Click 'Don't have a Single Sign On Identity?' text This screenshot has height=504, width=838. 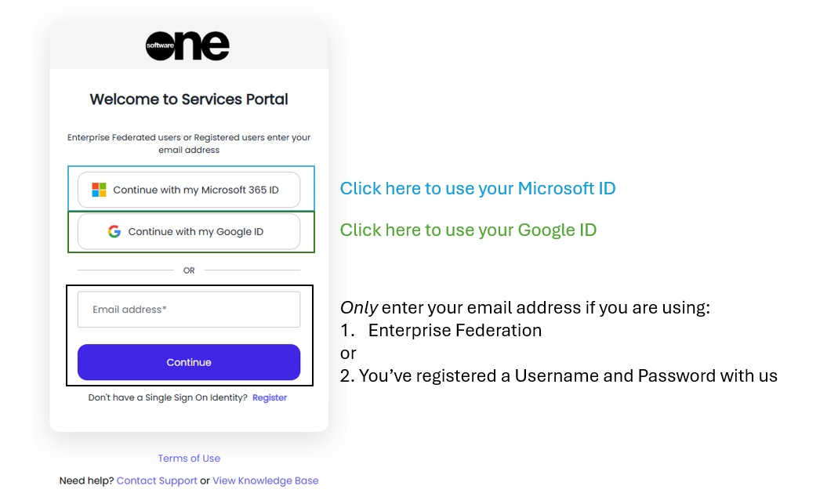tap(168, 397)
